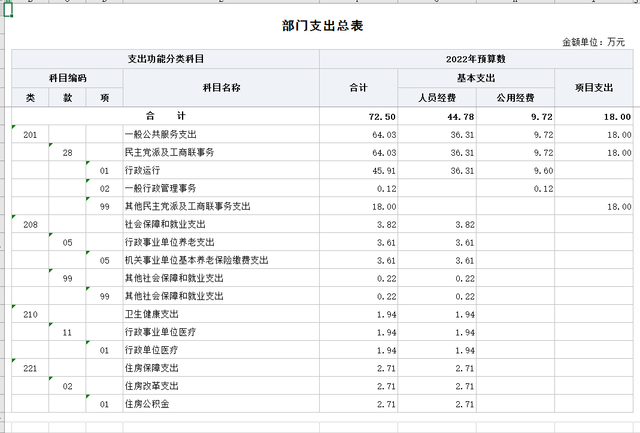Click the title cell 部门支出总表
Image resolution: width=640 pixels, height=433 pixels.
[x=322, y=25]
